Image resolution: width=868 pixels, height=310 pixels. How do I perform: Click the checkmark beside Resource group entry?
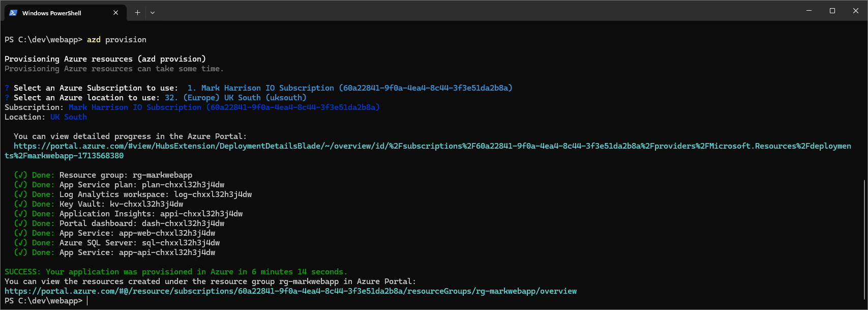tap(20, 175)
